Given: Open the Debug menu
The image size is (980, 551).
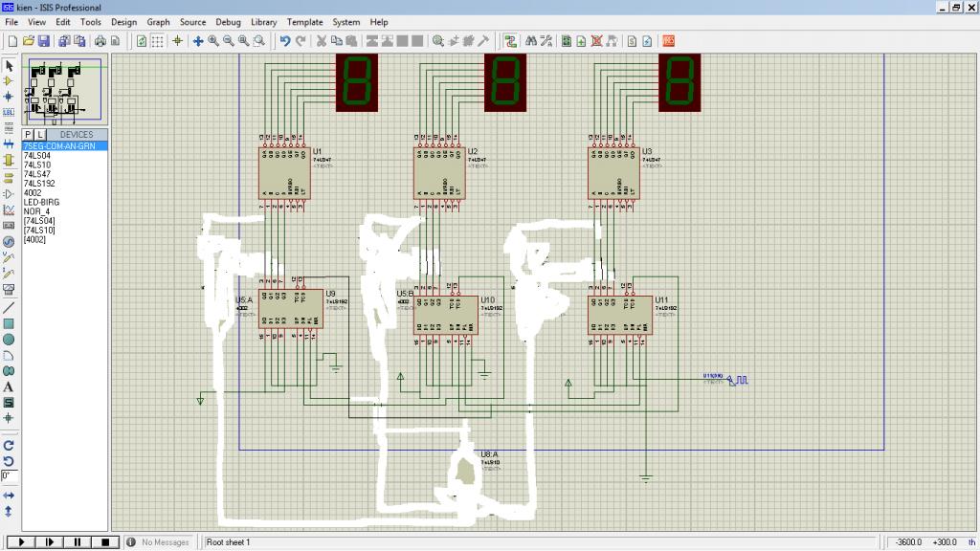Looking at the screenshot, I should pos(228,22).
